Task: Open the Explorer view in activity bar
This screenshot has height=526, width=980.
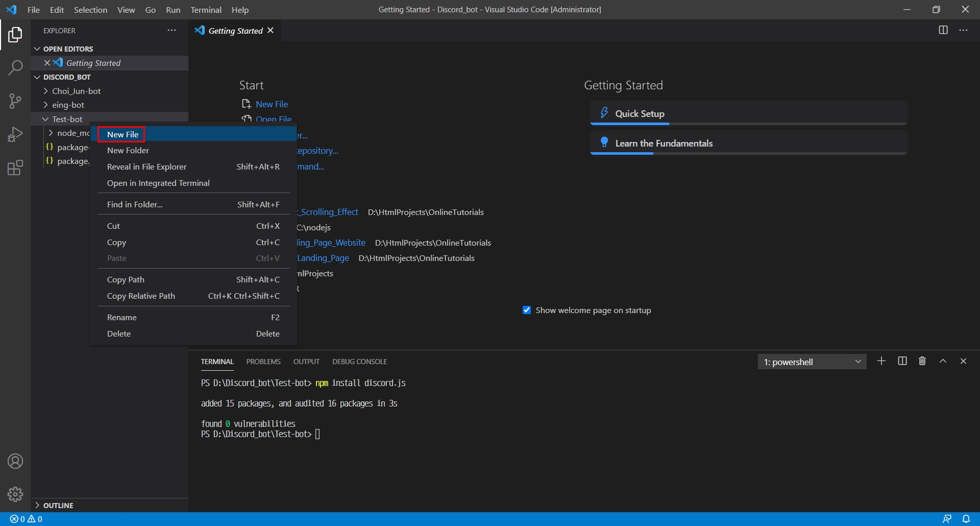Action: tap(15, 35)
